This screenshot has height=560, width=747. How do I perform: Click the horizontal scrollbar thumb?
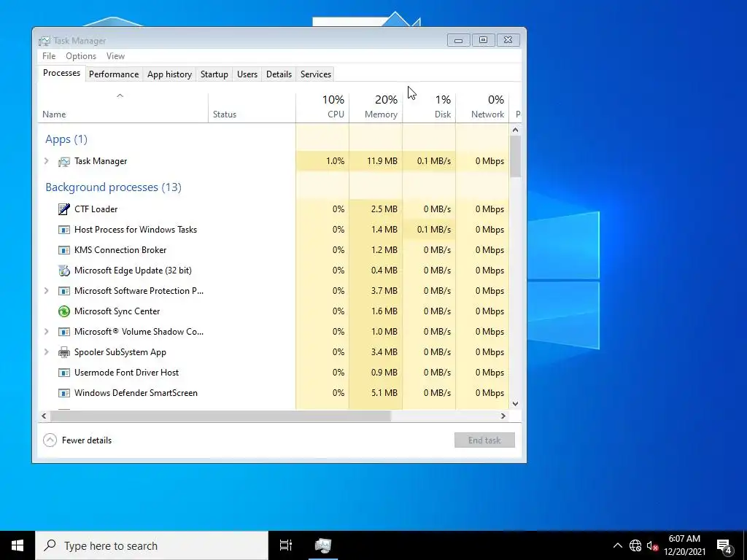[x=220, y=416]
